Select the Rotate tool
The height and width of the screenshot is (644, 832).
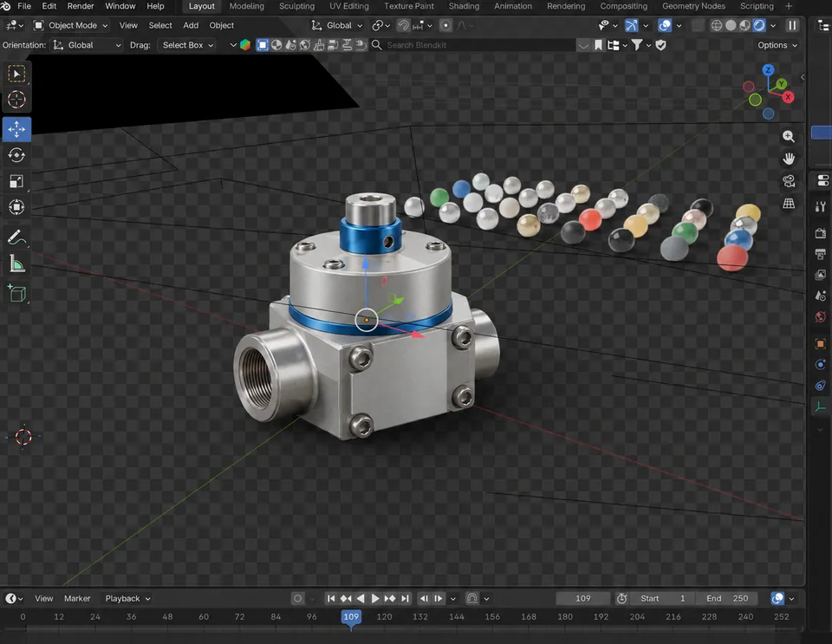pyautogui.click(x=16, y=155)
